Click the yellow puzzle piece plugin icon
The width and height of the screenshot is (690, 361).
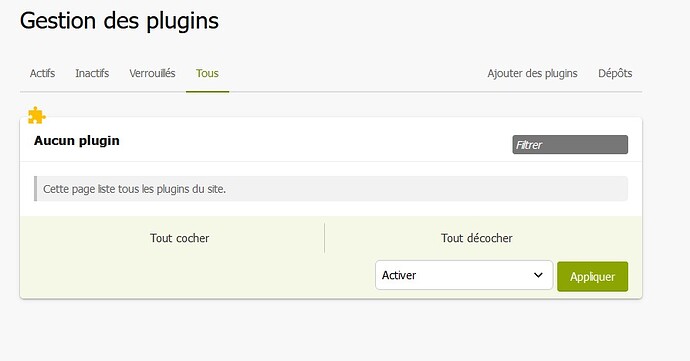click(x=37, y=115)
